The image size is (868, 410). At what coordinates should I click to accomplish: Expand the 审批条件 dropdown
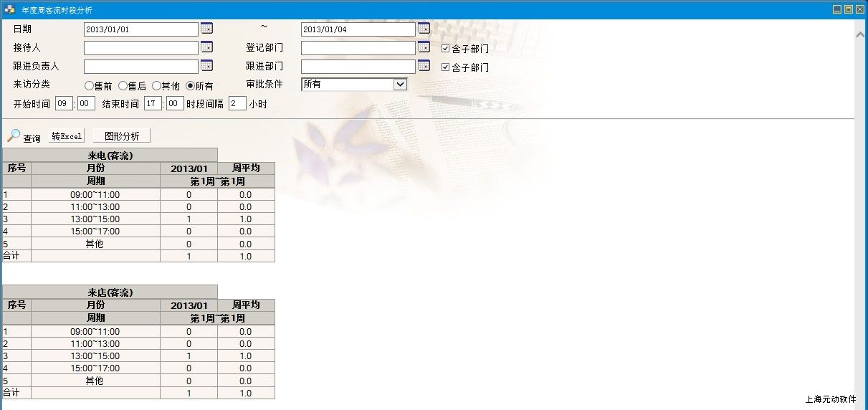(400, 85)
